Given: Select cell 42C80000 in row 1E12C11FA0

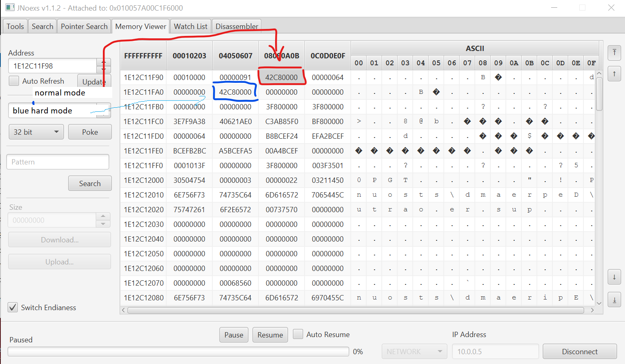Looking at the screenshot, I should (235, 92).
